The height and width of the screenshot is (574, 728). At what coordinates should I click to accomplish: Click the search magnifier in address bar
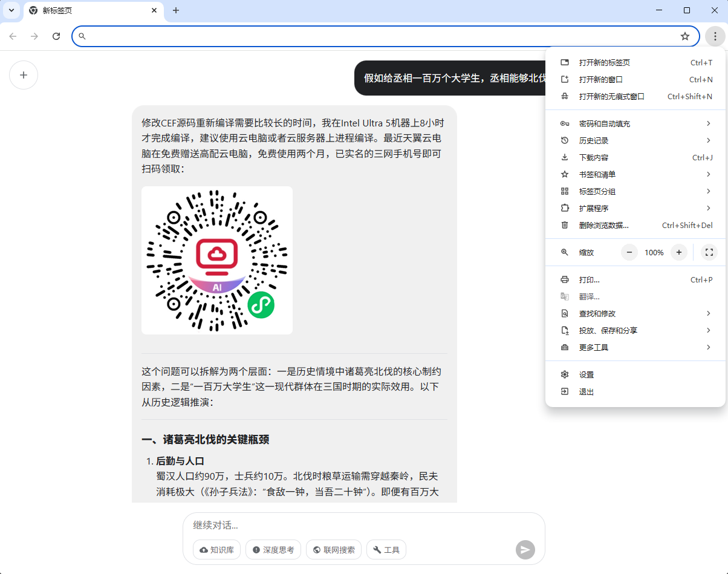(82, 36)
